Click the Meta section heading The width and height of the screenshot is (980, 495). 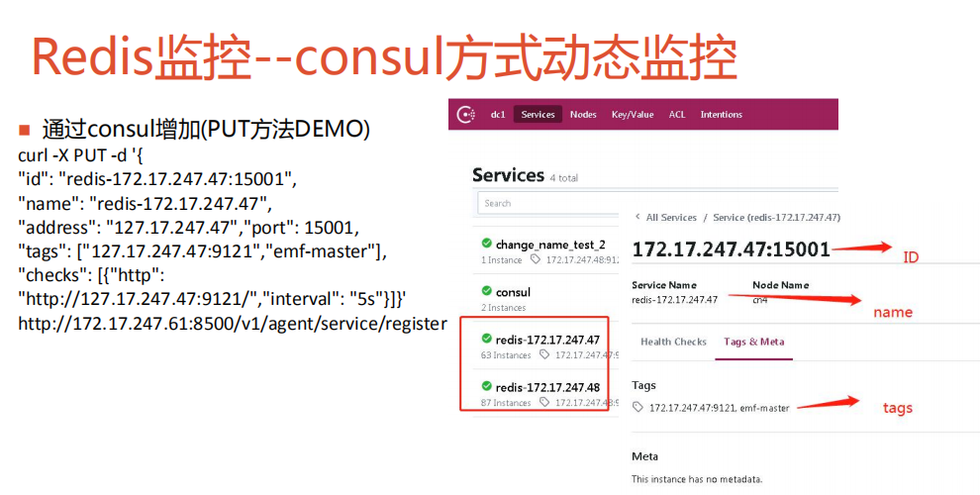[644, 456]
